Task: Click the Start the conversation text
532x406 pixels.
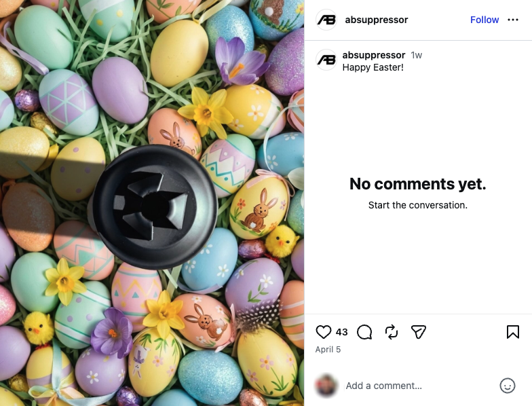Action: tap(418, 205)
